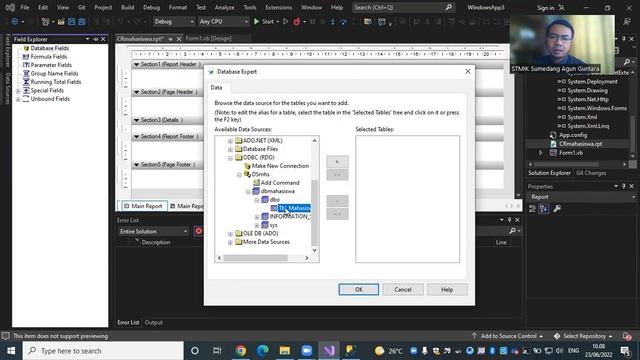
Task: Collapse Section1 (Report Header) triangle
Action: pyautogui.click(x=136, y=64)
